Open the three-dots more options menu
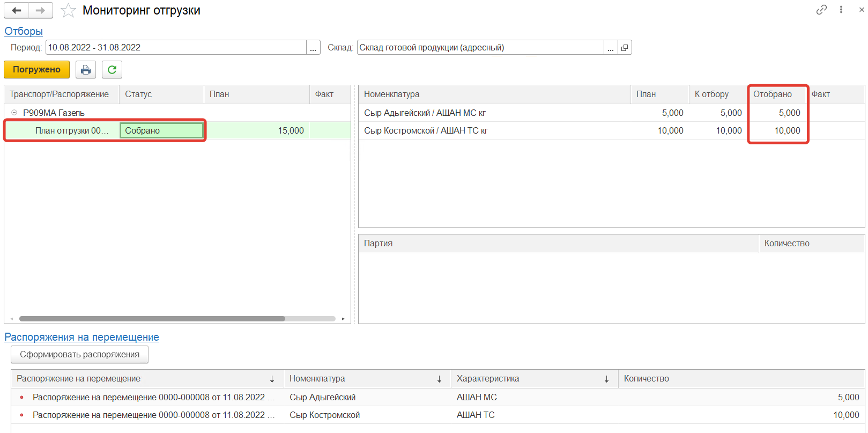The height and width of the screenshot is (433, 868). [x=841, y=10]
